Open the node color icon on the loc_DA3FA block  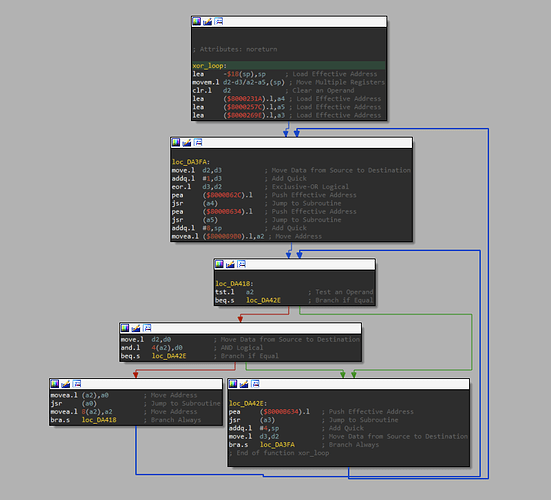tap(176, 142)
